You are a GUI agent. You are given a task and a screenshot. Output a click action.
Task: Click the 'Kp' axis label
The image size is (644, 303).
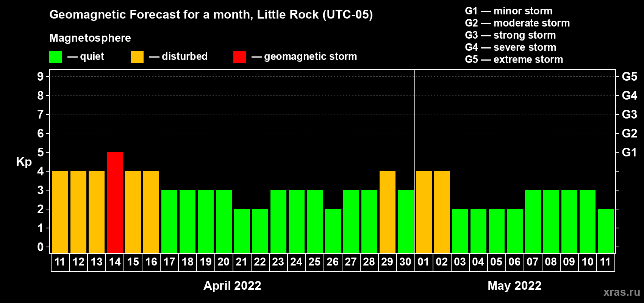pyautogui.click(x=24, y=162)
